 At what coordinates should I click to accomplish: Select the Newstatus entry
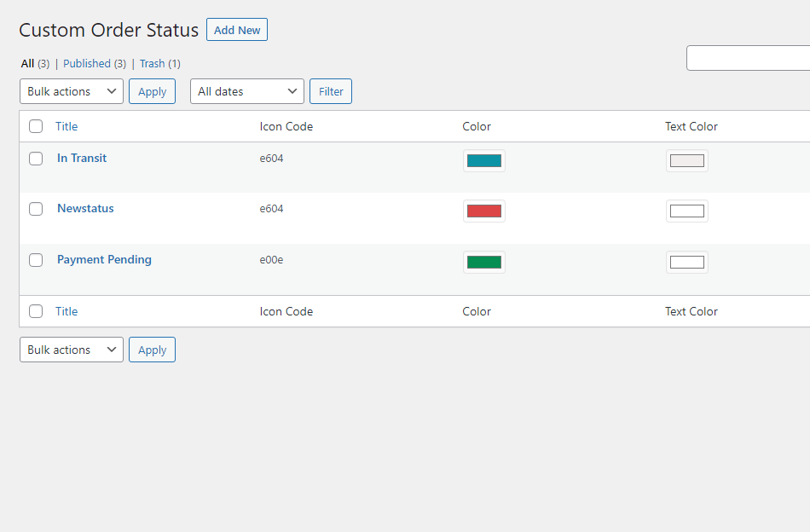[85, 208]
